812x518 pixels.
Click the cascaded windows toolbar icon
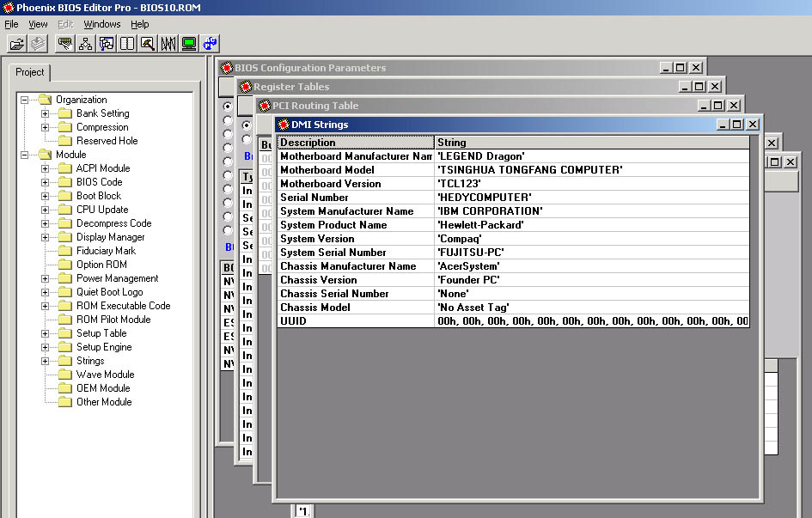[x=107, y=43]
